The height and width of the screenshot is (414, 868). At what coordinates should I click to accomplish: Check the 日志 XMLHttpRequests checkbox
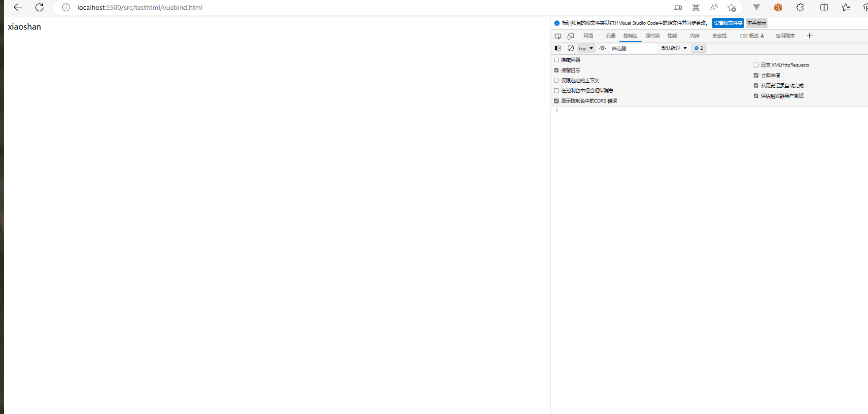(756, 65)
